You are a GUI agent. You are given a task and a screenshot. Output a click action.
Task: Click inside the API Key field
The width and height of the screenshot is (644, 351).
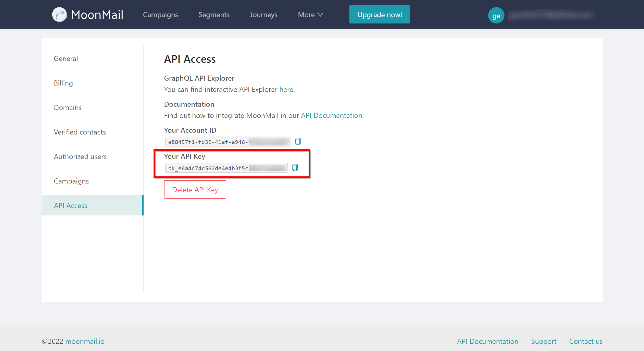click(226, 168)
